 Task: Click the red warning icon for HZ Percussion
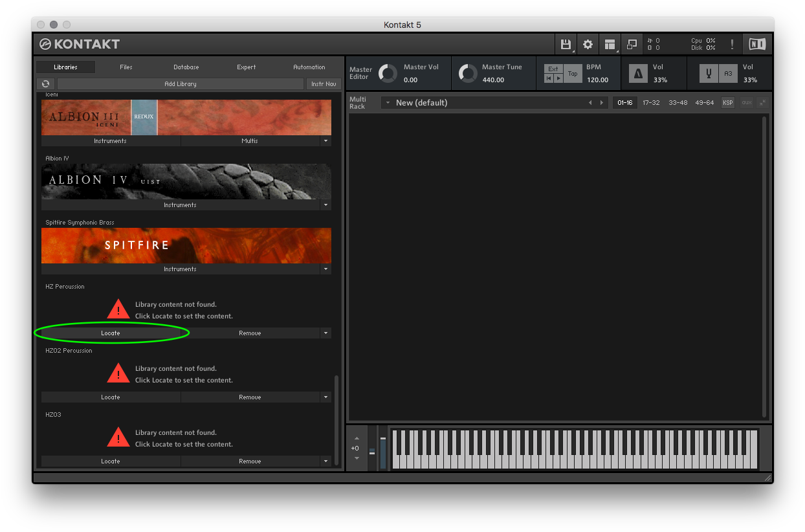pyautogui.click(x=118, y=309)
